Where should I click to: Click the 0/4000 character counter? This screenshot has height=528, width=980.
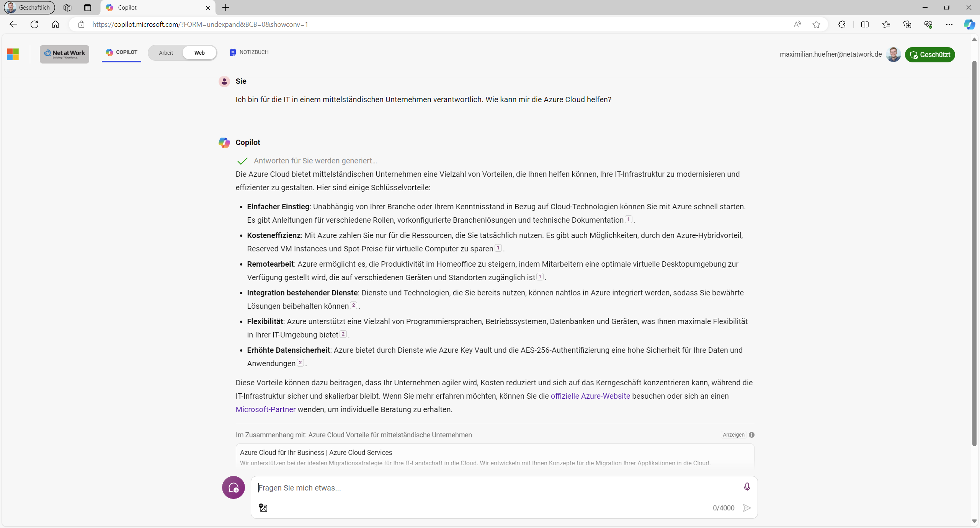724,508
